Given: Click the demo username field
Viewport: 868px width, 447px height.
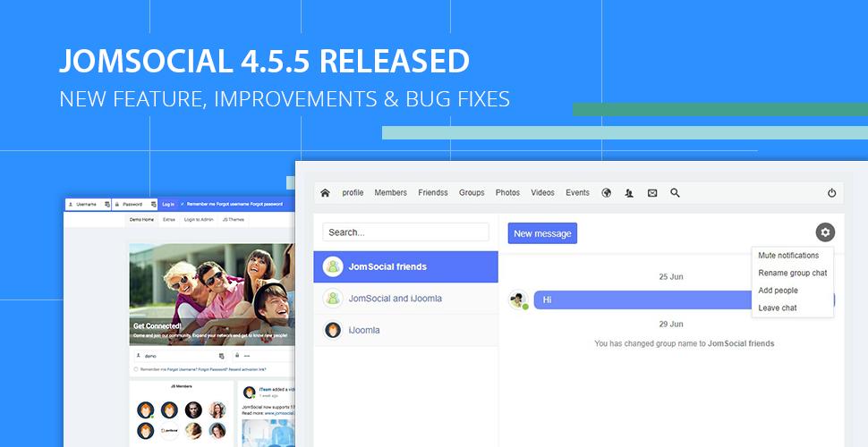Looking at the screenshot, I should coord(179,356).
